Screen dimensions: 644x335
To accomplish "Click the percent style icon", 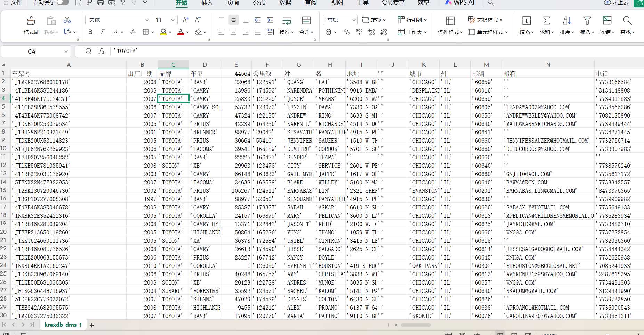I will (347, 32).
